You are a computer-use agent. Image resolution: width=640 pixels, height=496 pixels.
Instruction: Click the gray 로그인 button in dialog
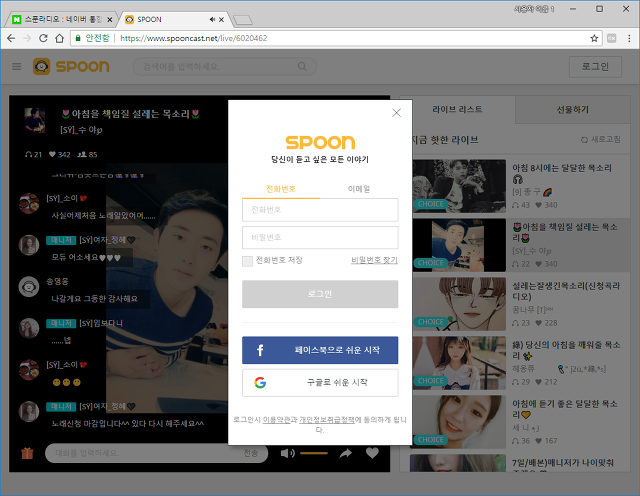tap(320, 294)
